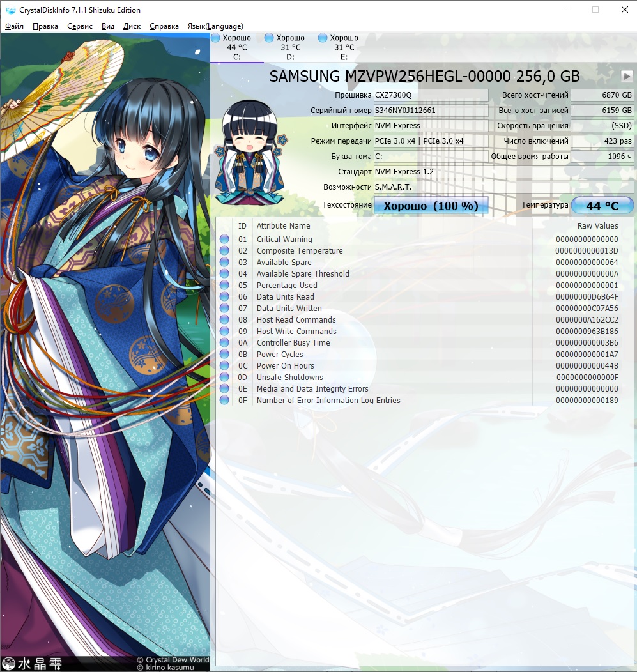This screenshot has width=637, height=672.
Task: Click raw value 00000000D6B64F
Action: 587,296
